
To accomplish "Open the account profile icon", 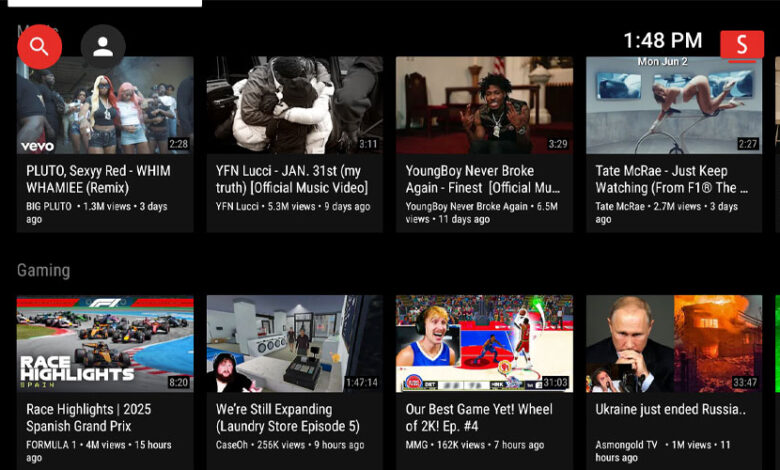I will [102, 46].
